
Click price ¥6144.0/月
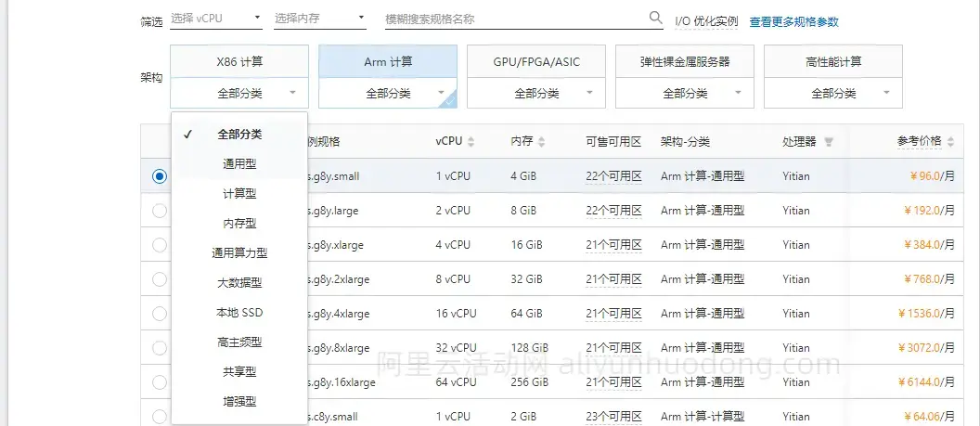pyautogui.click(x=927, y=382)
